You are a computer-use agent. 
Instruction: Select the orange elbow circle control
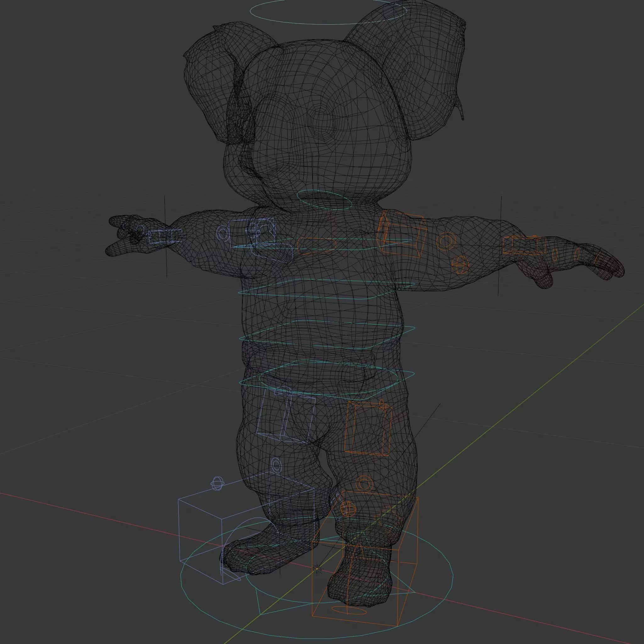[446, 241]
